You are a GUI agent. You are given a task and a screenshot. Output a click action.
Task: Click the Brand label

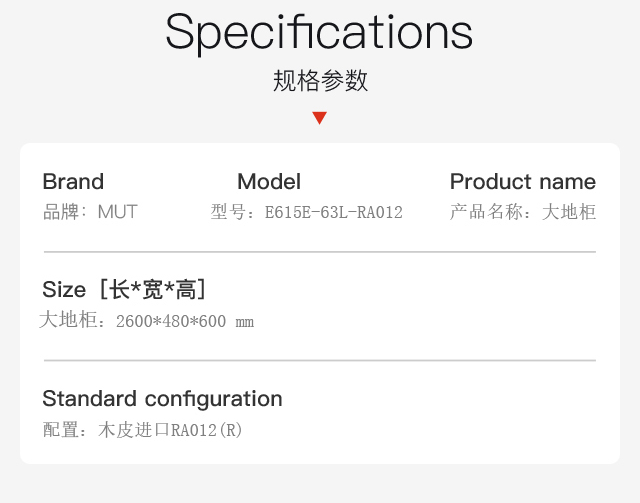click(x=73, y=181)
